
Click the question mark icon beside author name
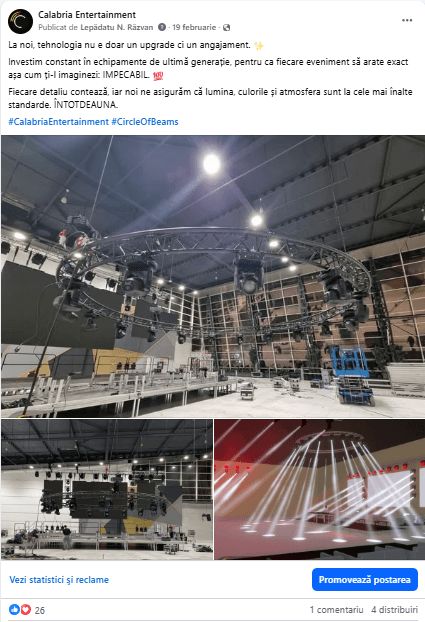pos(162,27)
